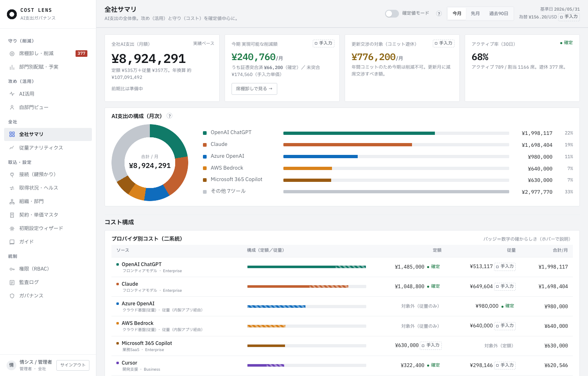This screenshot has height=376, width=588.
Task: Click the help icon next to AI支出の構成
Action: [x=169, y=116]
